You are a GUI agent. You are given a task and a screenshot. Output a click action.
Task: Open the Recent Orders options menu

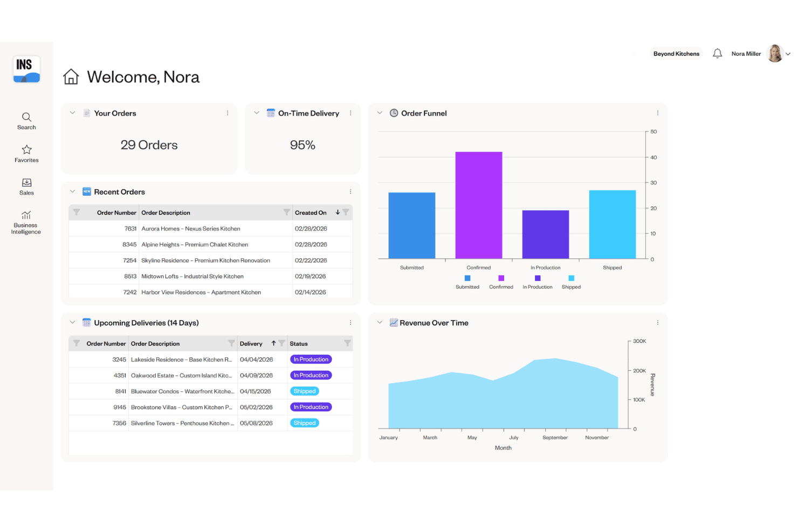coord(350,192)
